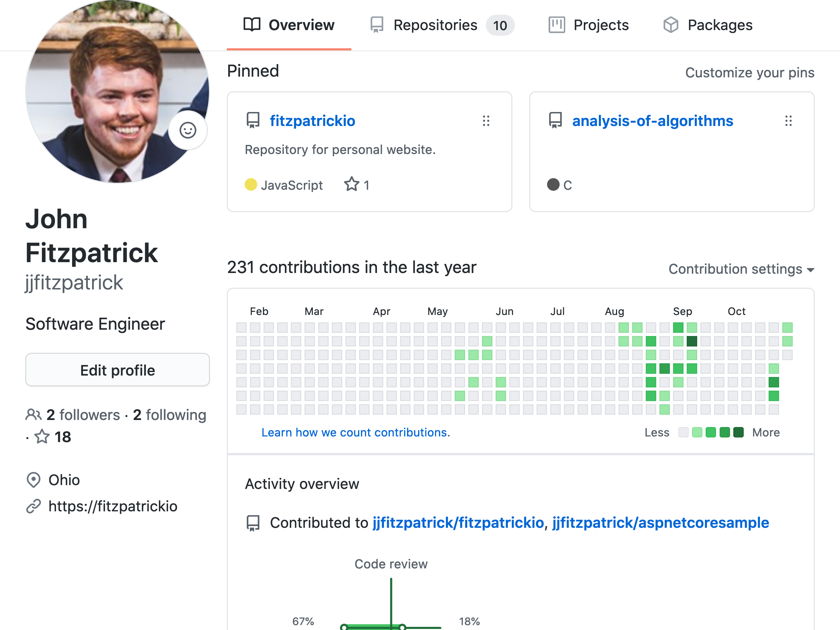Click the repo icon beside Contributed to
840x630 pixels.
(253, 523)
